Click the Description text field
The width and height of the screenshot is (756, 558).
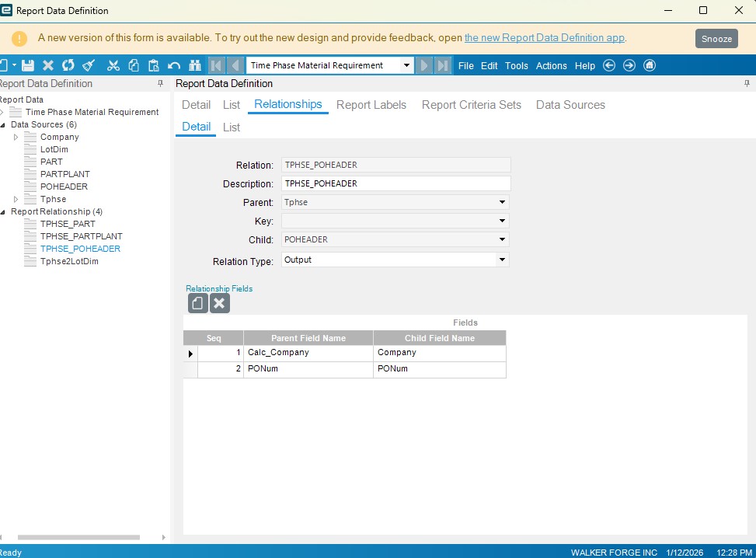[x=395, y=184]
